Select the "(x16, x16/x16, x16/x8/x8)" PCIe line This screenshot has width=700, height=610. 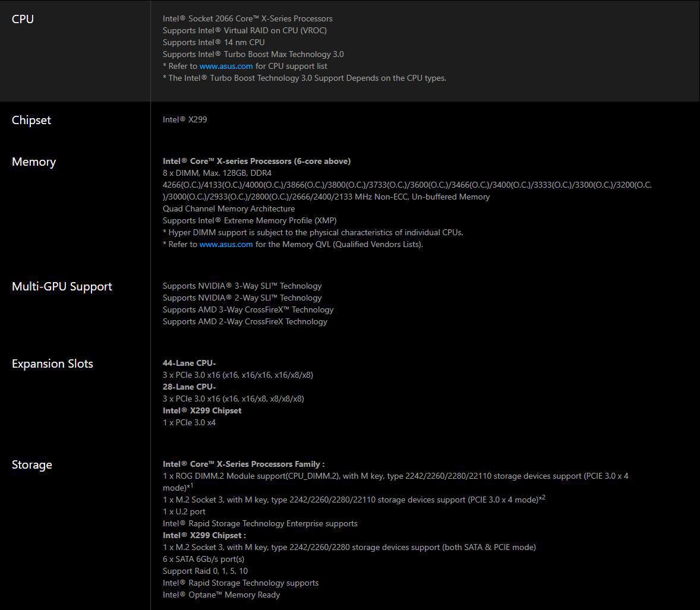click(238, 375)
